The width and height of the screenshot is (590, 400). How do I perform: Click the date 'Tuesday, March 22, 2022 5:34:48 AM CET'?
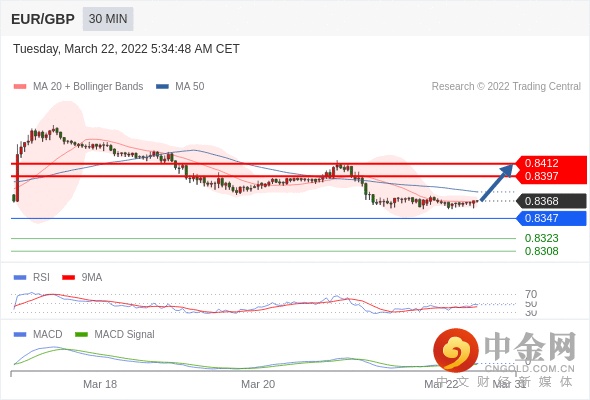click(x=126, y=49)
